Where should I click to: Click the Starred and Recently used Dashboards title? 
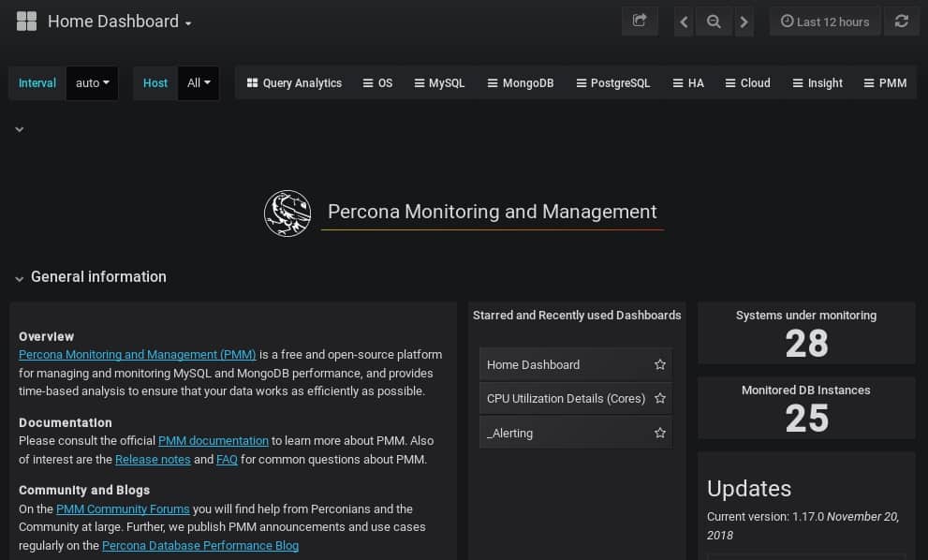(577, 316)
